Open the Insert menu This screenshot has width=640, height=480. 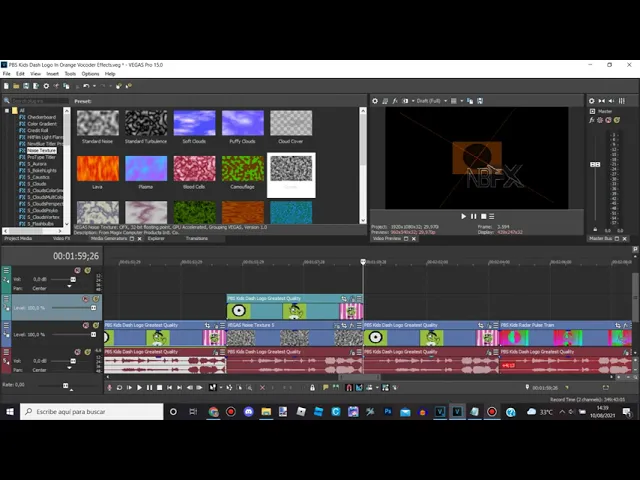click(52, 74)
